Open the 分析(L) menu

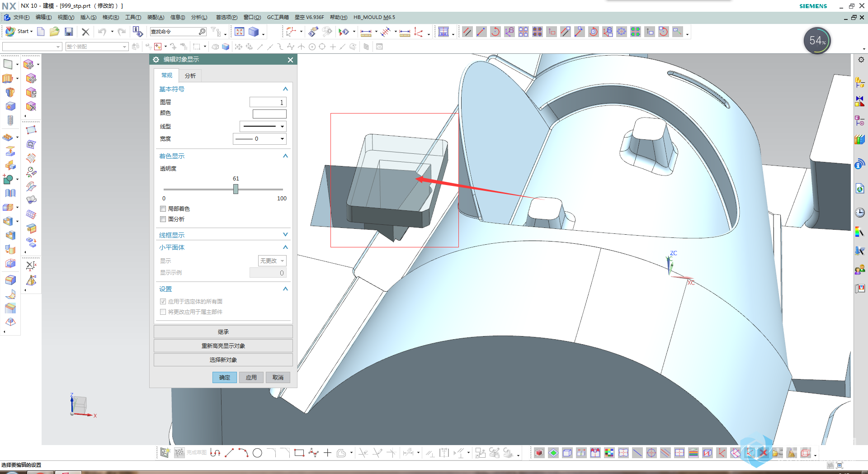pyautogui.click(x=199, y=18)
